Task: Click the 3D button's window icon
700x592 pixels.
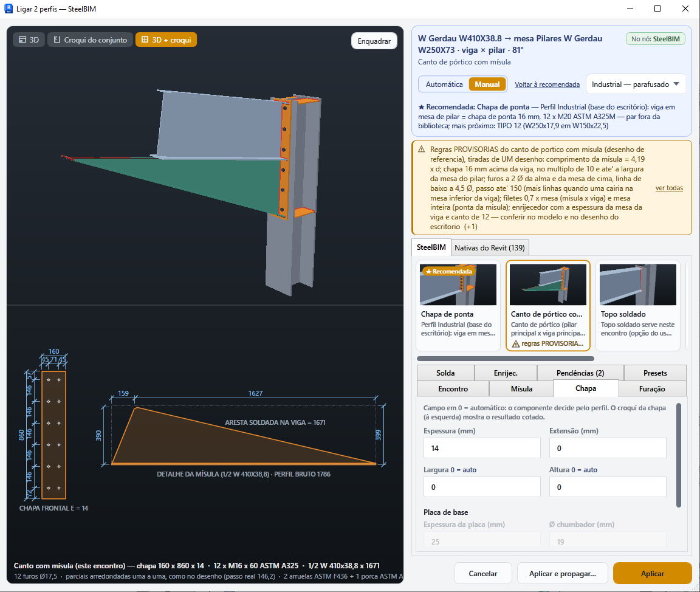Action: (x=22, y=40)
